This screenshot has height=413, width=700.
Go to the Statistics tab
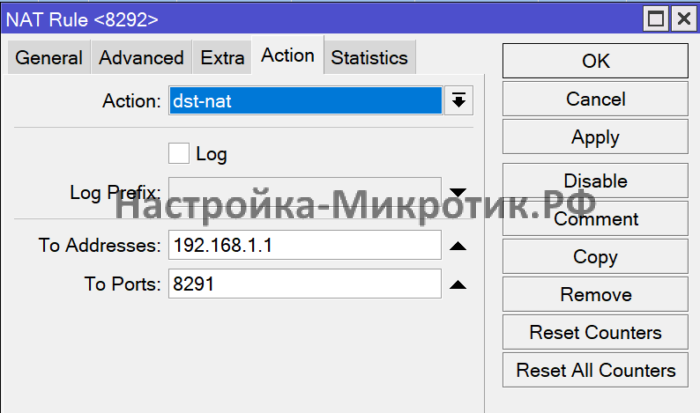[369, 58]
